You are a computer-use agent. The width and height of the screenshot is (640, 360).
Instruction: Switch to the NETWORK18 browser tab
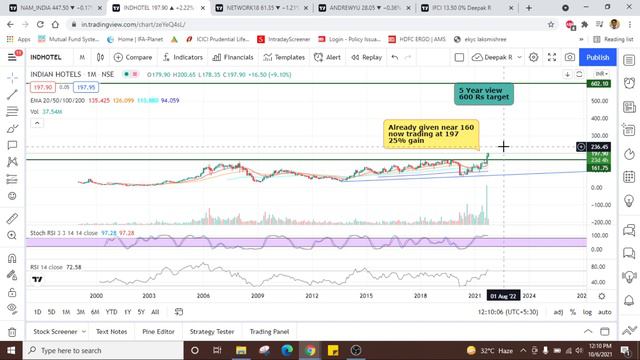point(263,8)
